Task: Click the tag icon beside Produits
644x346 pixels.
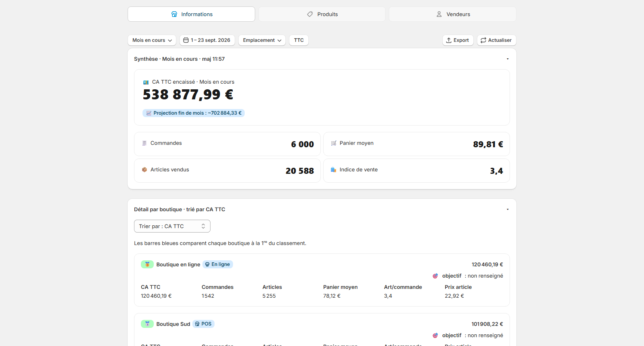Action: (310, 14)
